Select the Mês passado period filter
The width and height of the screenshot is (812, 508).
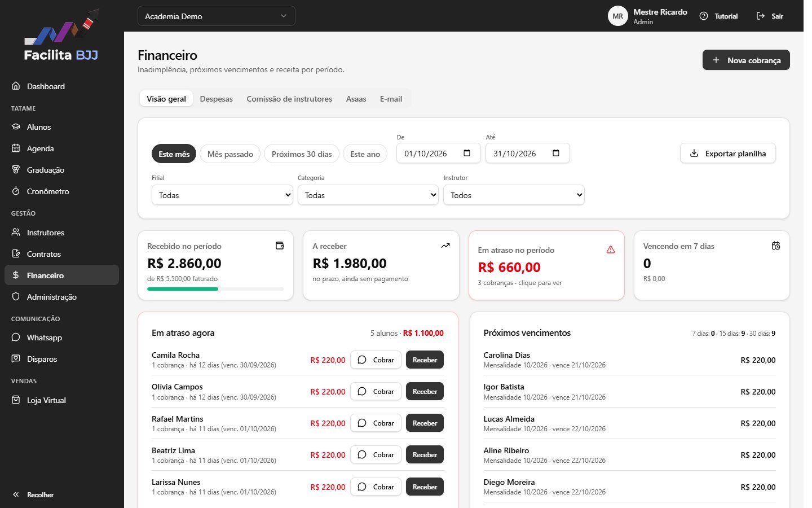click(230, 154)
